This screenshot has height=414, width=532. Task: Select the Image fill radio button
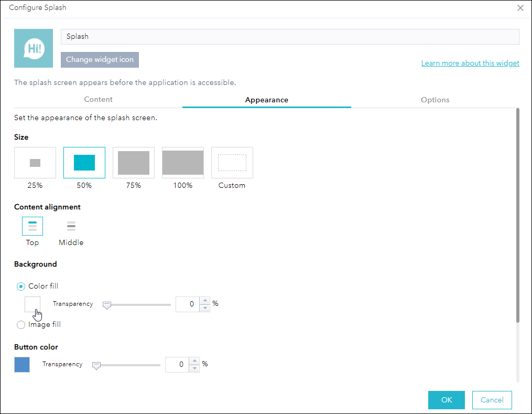(20, 325)
